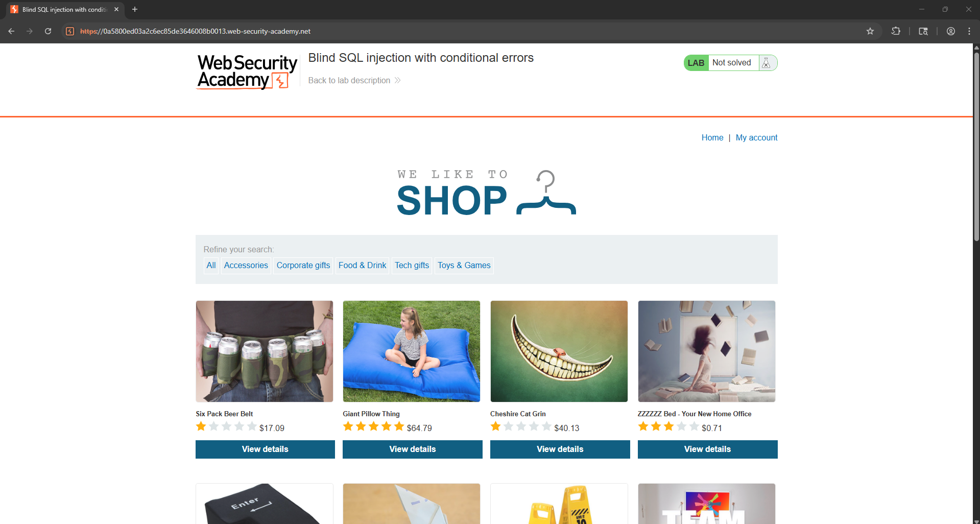Screen dimensions: 980x524
Task: Click the browser back arrow icon
Action: [x=11, y=31]
